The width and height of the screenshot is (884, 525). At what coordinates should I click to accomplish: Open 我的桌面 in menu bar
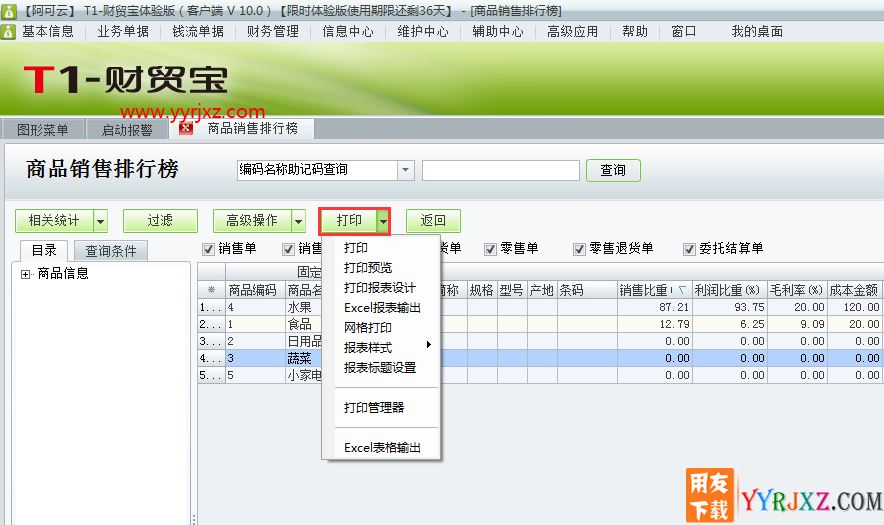click(757, 32)
